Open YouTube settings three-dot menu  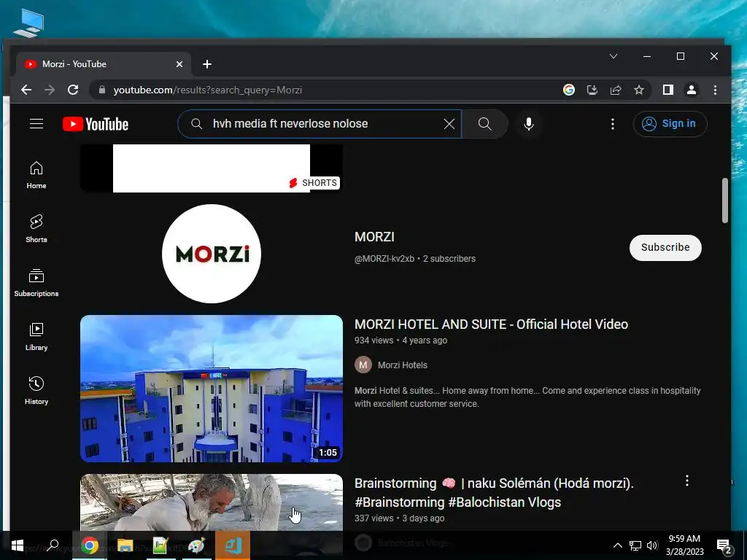(x=613, y=124)
